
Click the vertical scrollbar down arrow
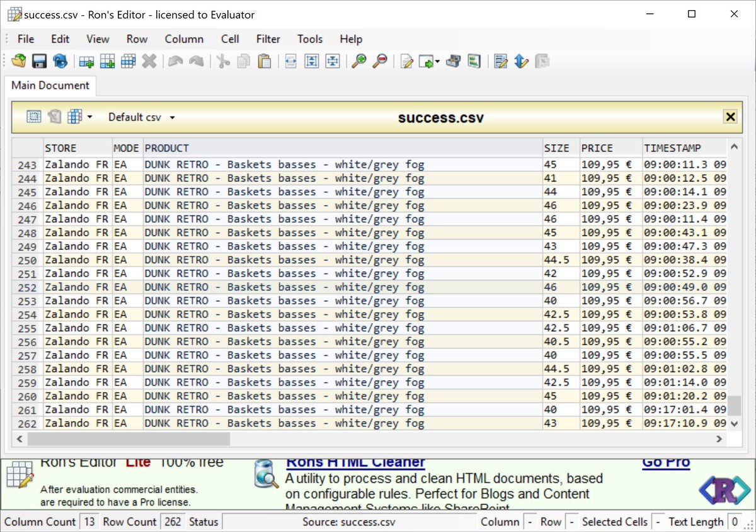(733, 424)
